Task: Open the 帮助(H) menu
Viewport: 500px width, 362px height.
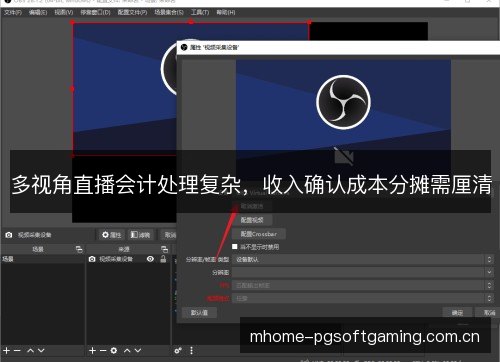Action: pos(226,13)
